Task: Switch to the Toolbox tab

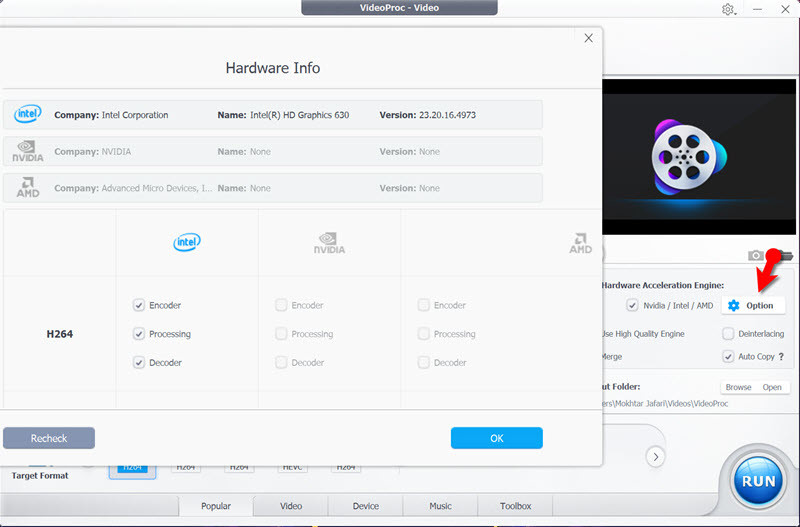Action: tap(515, 506)
